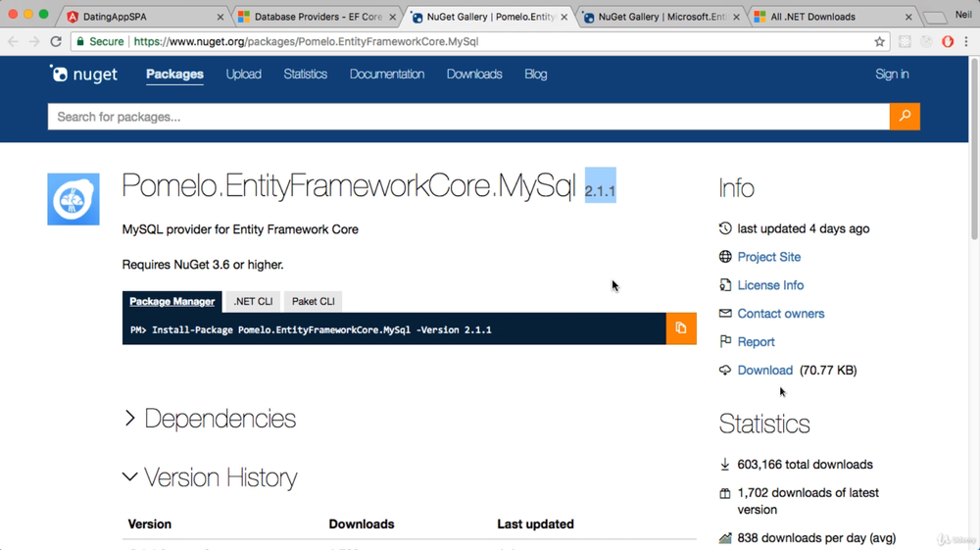Click the Neil profile label in Chrome
980x550 pixels.
coord(963,15)
